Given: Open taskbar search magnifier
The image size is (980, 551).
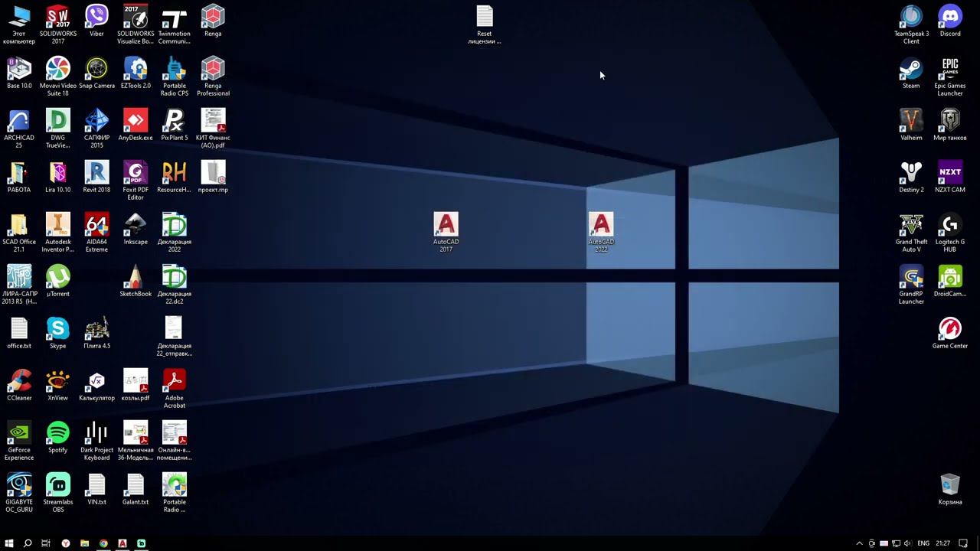Looking at the screenshot, I should pyautogui.click(x=28, y=543).
